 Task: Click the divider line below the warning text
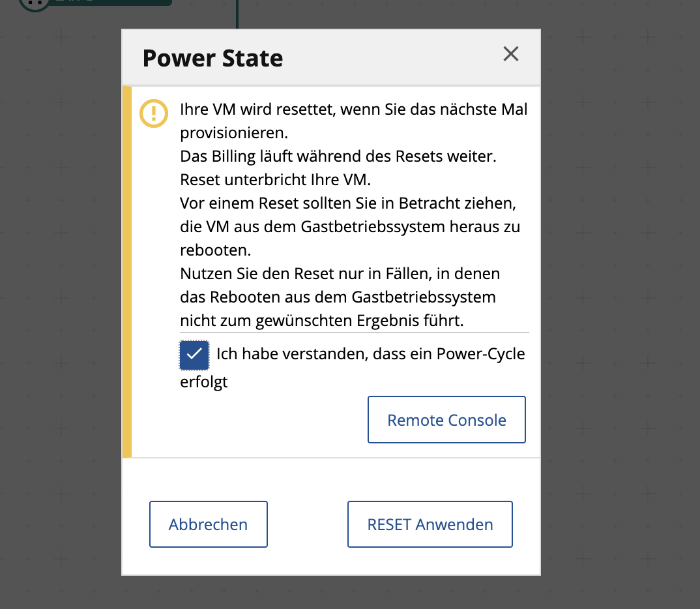point(354,332)
